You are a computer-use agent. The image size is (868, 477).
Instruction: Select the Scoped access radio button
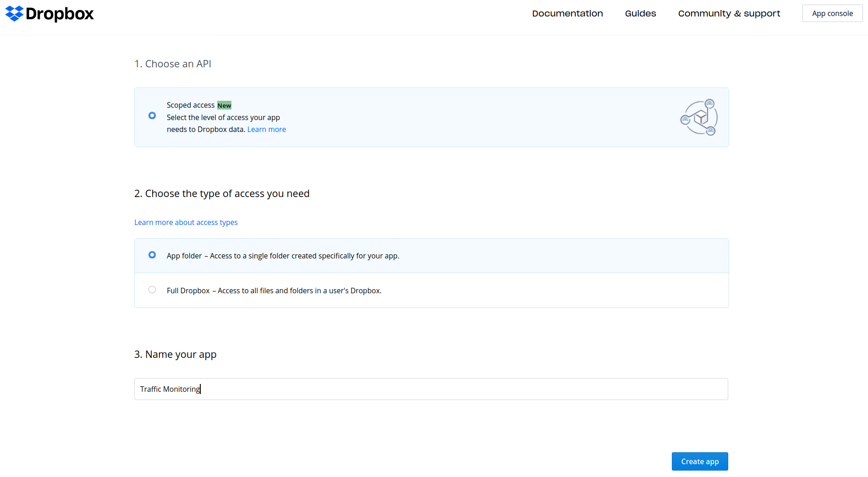pos(152,115)
